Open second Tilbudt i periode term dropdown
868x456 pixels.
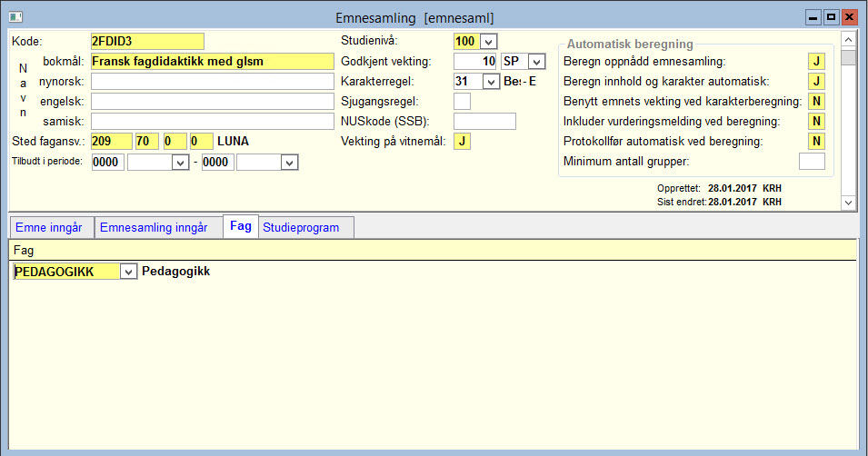pos(290,163)
